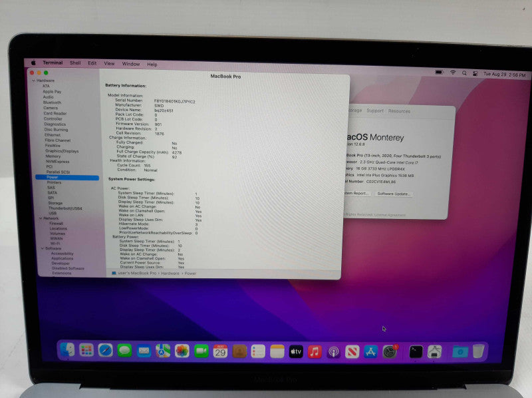Open Calendar icon showing 29
The image size is (532, 398).
pyautogui.click(x=220, y=351)
